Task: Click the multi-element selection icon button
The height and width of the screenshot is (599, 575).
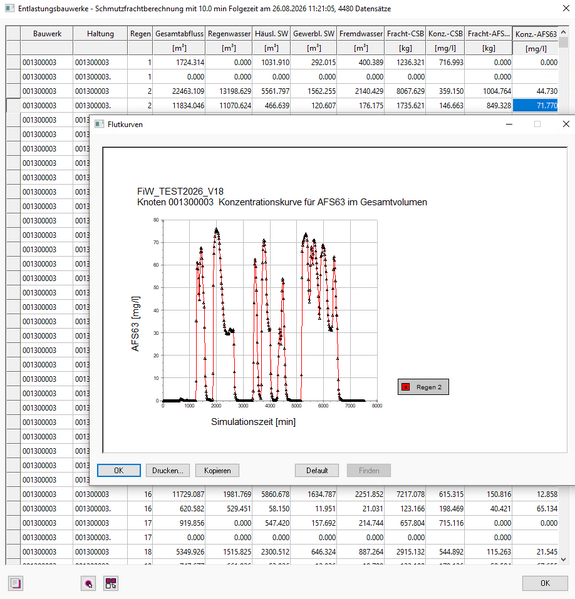Action: tap(111, 583)
